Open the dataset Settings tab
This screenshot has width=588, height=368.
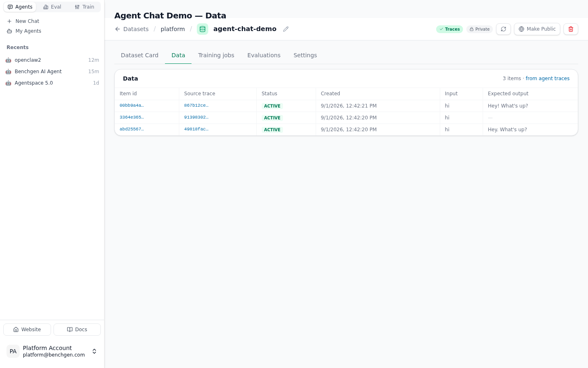point(305,55)
